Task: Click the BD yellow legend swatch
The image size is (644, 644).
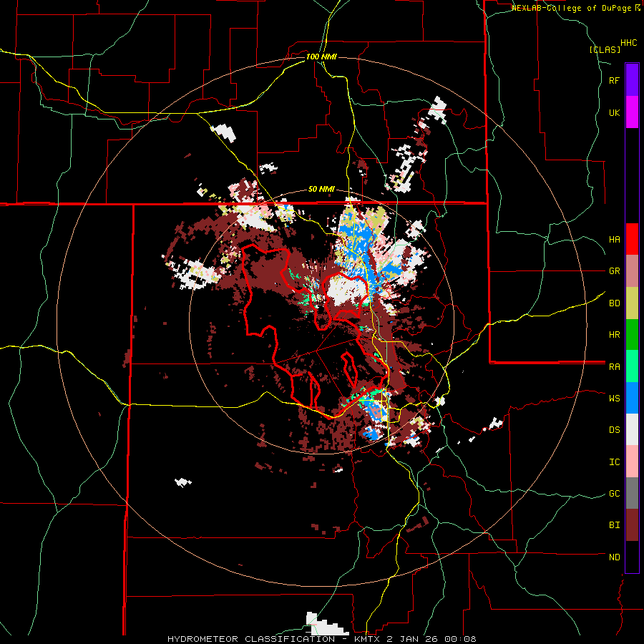Action: (x=632, y=303)
